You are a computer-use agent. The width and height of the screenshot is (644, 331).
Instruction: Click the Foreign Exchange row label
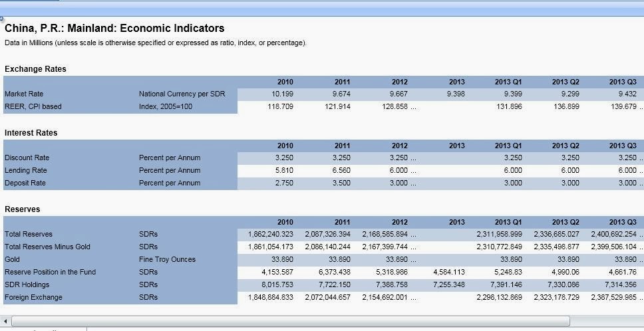pyautogui.click(x=33, y=297)
